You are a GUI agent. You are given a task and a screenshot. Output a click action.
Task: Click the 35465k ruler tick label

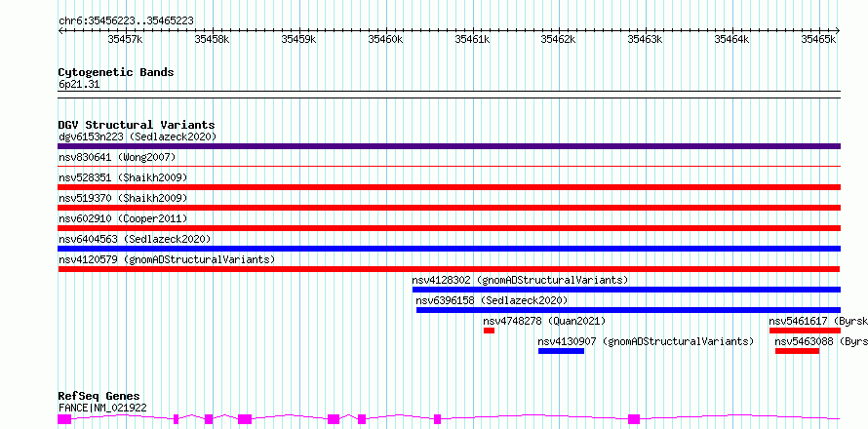[818, 39]
